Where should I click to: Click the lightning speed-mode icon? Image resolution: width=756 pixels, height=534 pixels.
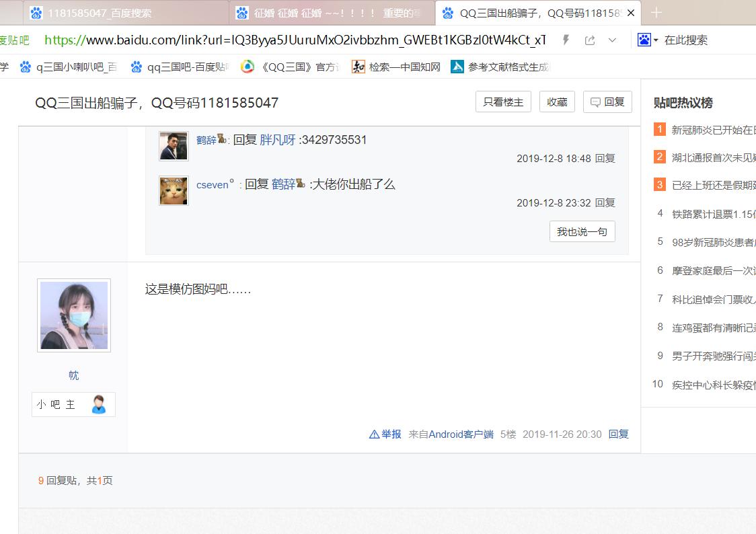(566, 40)
